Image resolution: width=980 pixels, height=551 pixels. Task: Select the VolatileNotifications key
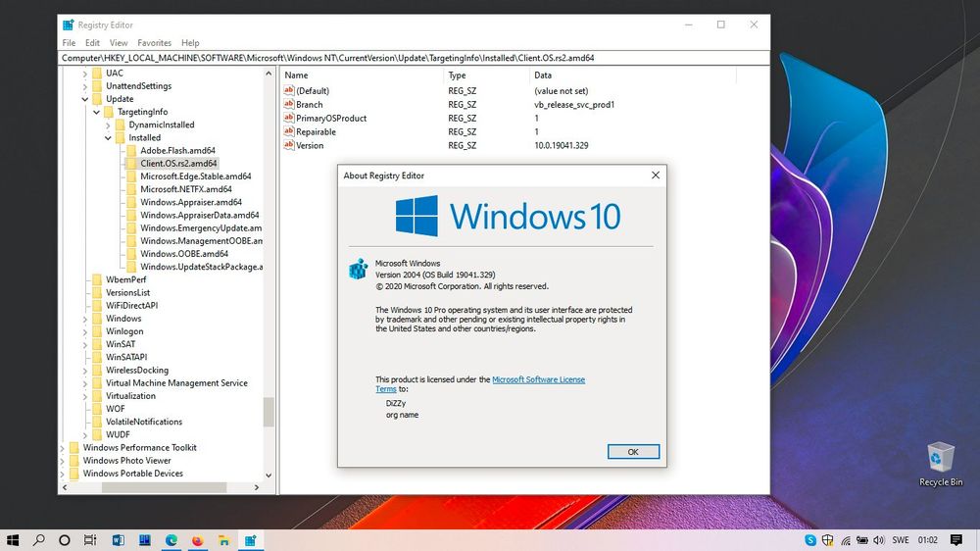coord(144,422)
